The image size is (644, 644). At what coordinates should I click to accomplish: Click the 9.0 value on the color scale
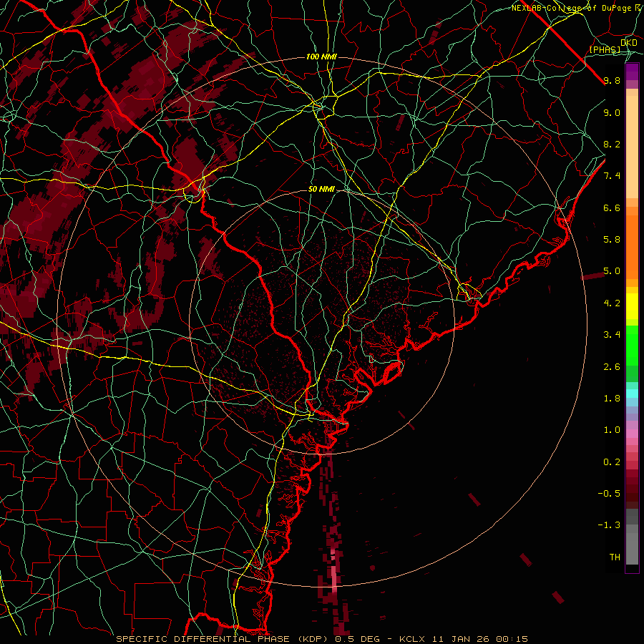tap(612, 112)
